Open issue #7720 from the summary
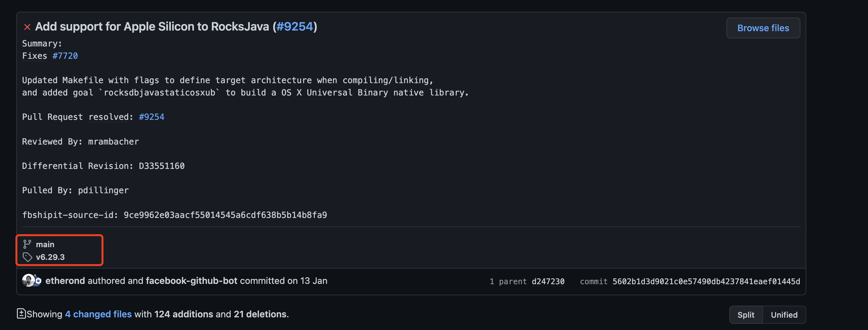 point(65,56)
